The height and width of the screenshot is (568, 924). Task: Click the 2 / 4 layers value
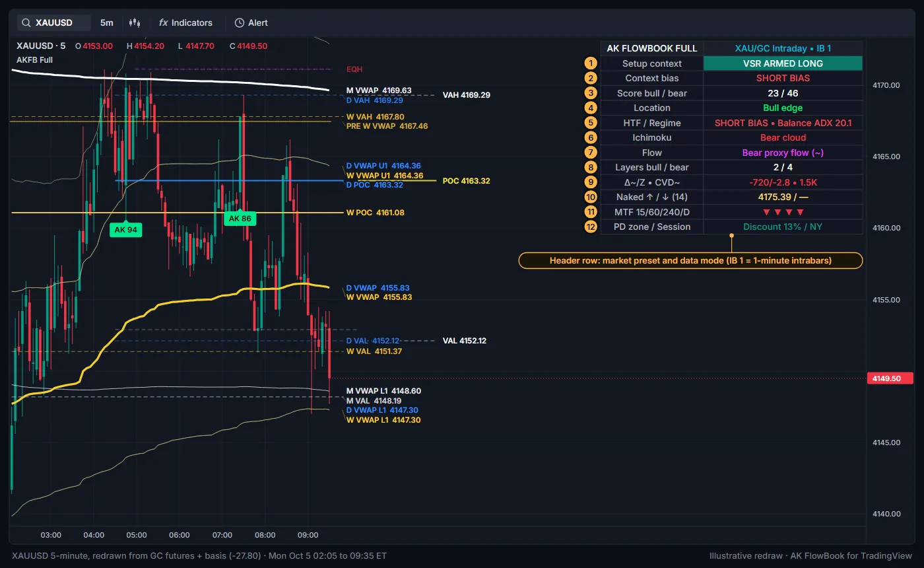click(783, 167)
